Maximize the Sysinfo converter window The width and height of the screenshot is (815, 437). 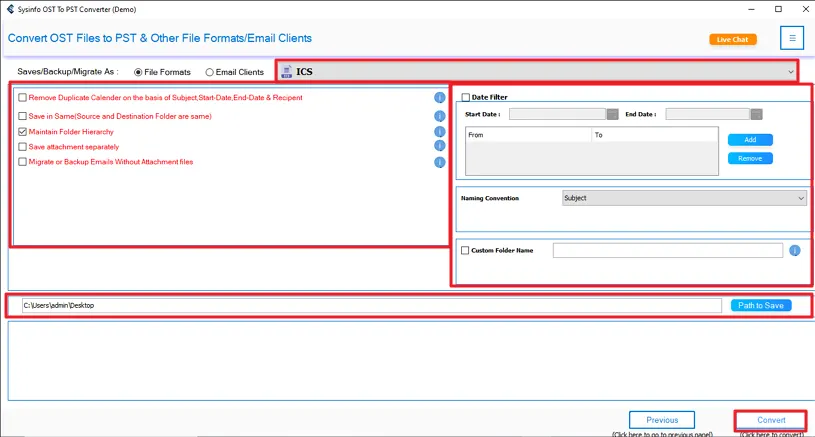(x=778, y=9)
